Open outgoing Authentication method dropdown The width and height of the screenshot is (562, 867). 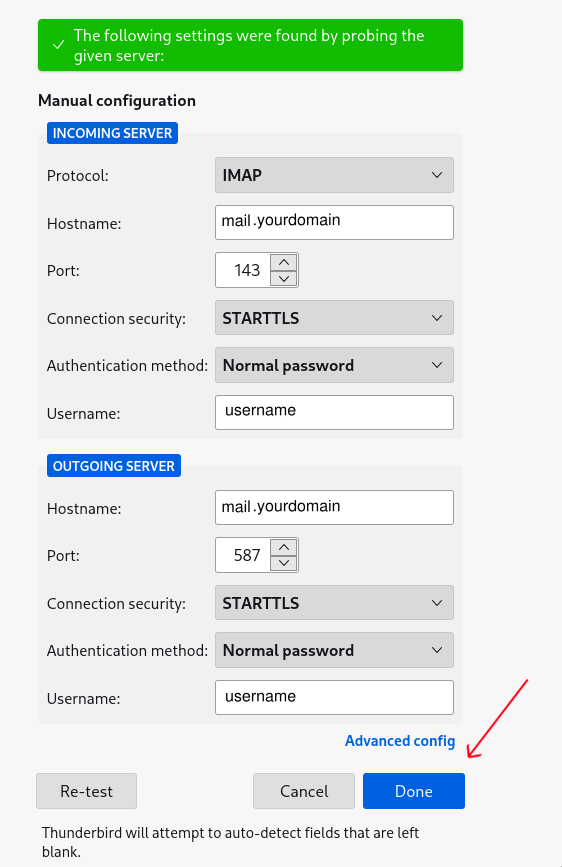334,650
